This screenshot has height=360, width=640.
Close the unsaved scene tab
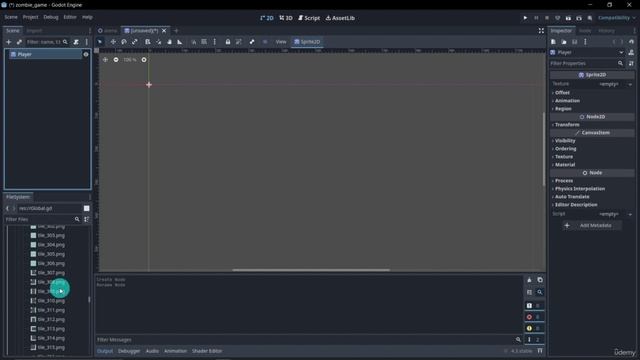pos(164,31)
